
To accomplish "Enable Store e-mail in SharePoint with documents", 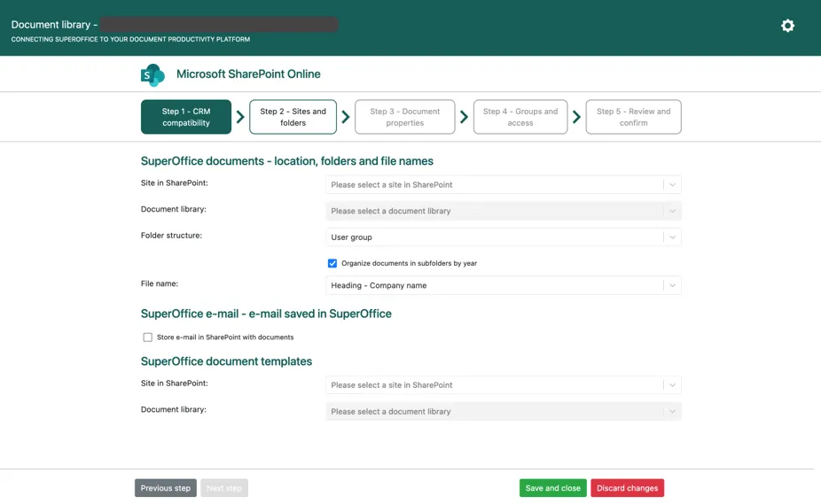I will tap(148, 337).
